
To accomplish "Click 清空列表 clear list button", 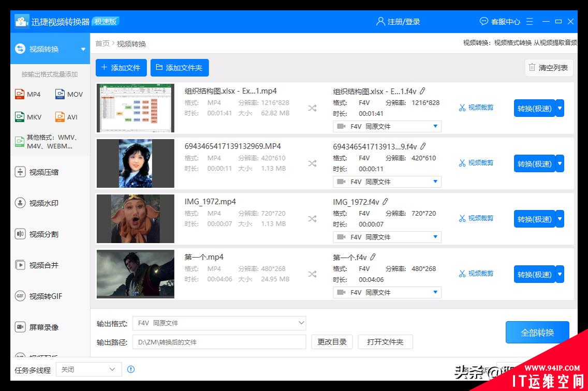I will 549,68.
